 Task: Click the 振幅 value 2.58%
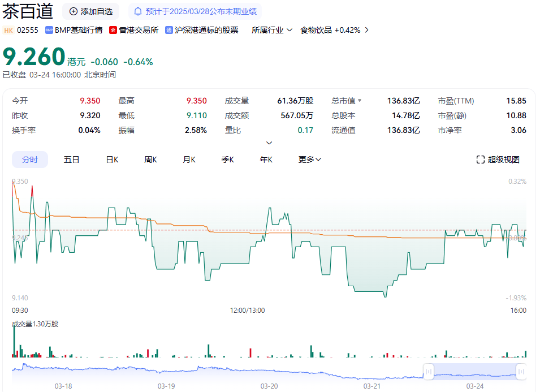(196, 130)
